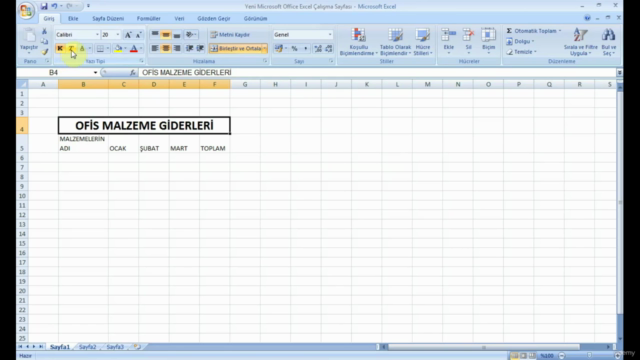The image size is (640, 360).
Task: Open the Name Box B4 dropdown
Action: pyautogui.click(x=95, y=73)
